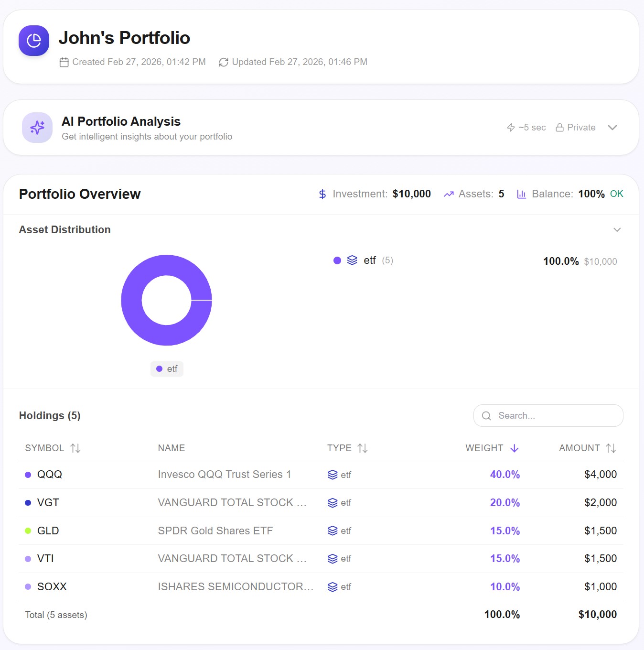644x650 pixels.
Task: Expand the AI Portfolio Analysis panel chevron
Action: pyautogui.click(x=612, y=127)
